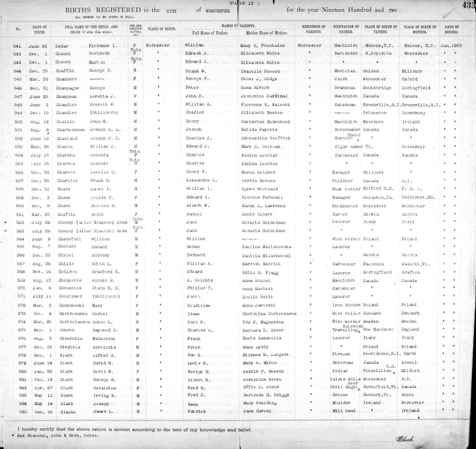
Task: Select 'Camilia Milaszewski' entry
Action: [267, 256]
